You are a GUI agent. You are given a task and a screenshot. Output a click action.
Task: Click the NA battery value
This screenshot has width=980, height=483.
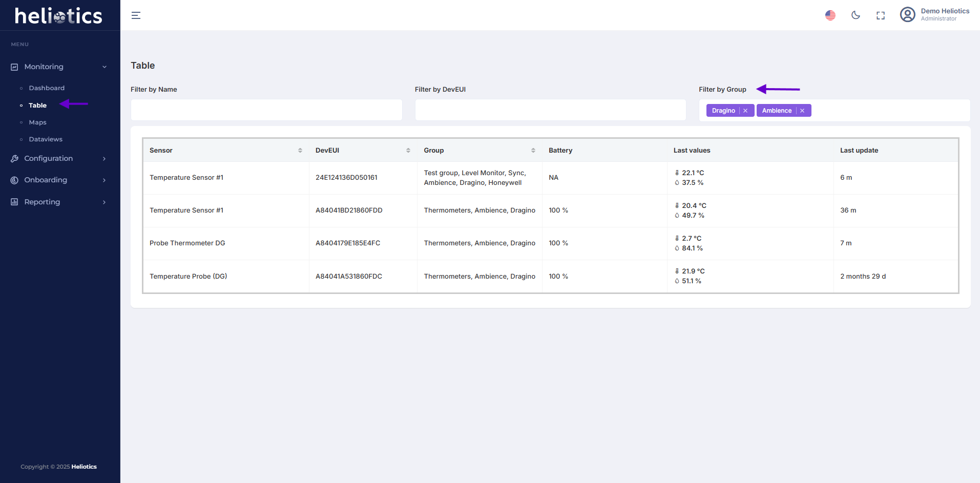coord(554,178)
